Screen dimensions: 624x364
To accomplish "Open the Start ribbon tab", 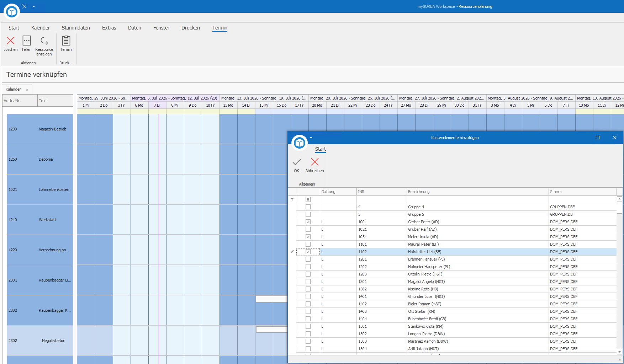I will [14, 28].
